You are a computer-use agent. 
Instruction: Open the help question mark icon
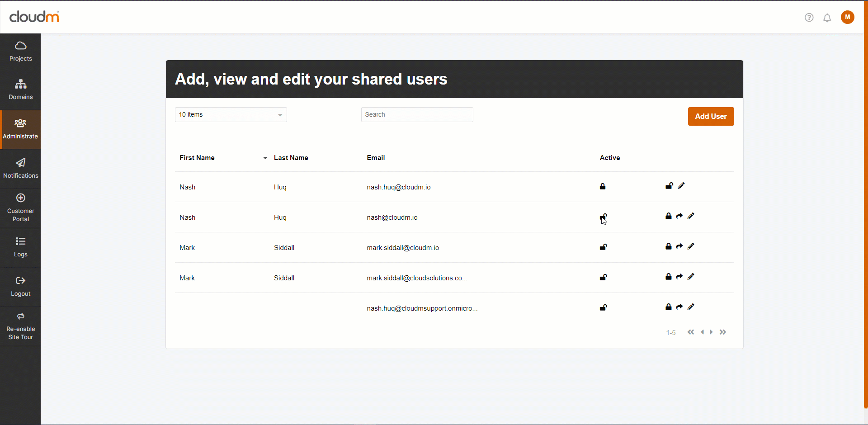(x=809, y=18)
